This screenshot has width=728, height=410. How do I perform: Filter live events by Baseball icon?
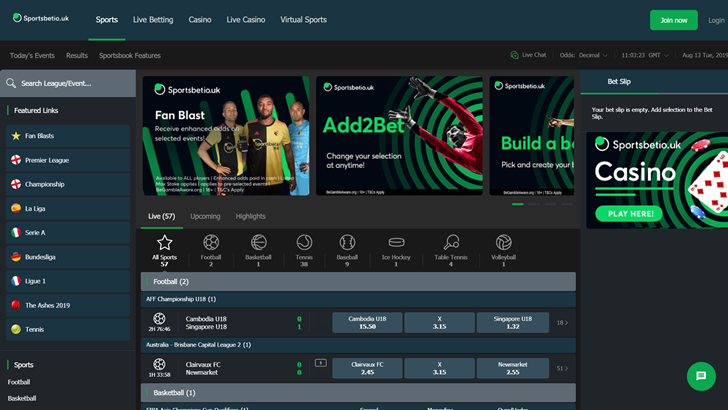(347, 242)
